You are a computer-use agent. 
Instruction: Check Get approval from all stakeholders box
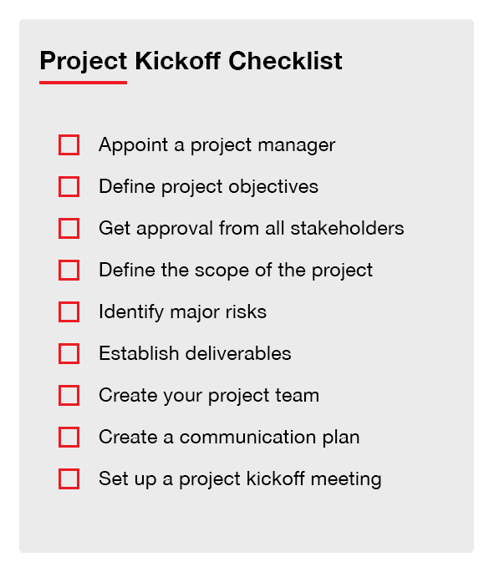coord(69,228)
